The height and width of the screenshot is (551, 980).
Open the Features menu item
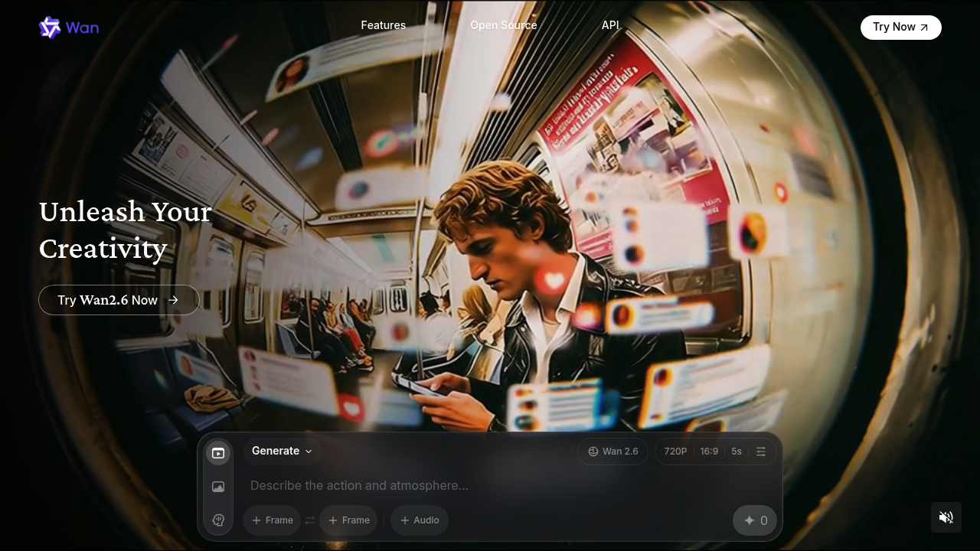click(x=383, y=25)
